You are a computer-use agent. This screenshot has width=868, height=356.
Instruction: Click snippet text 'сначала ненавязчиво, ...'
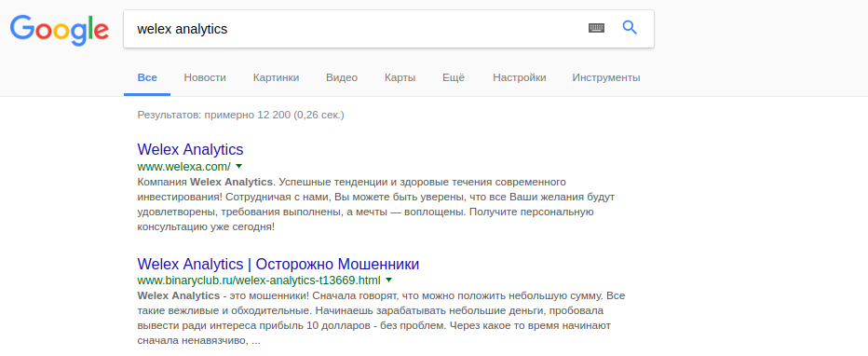tap(198, 340)
